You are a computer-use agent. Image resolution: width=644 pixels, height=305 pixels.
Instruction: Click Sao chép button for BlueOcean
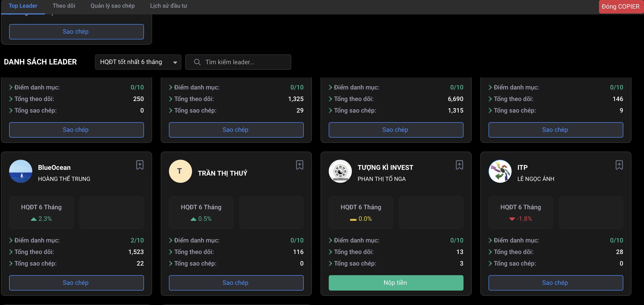[76, 283]
